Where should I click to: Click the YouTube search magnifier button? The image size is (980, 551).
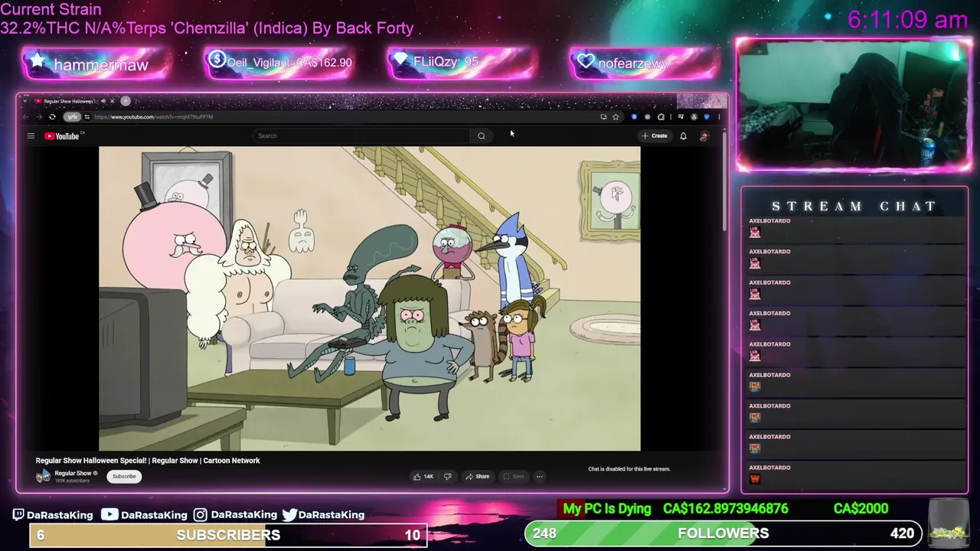tap(482, 135)
